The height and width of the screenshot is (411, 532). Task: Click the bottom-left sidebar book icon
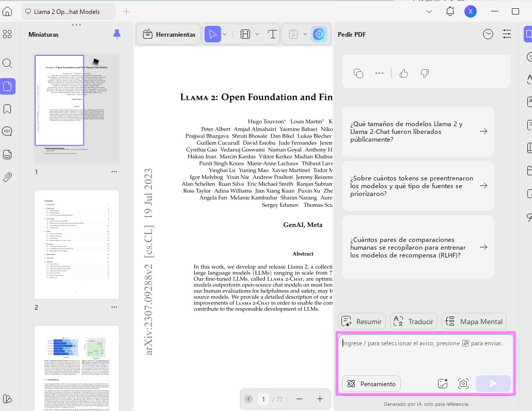click(x=7, y=399)
